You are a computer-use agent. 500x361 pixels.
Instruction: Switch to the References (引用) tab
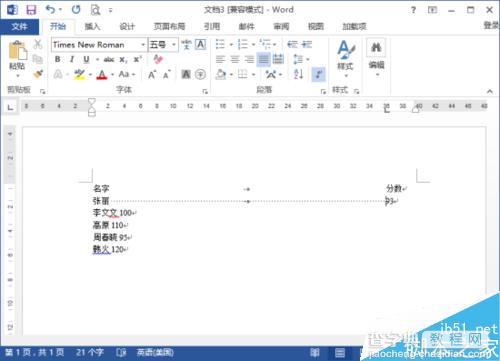212,26
